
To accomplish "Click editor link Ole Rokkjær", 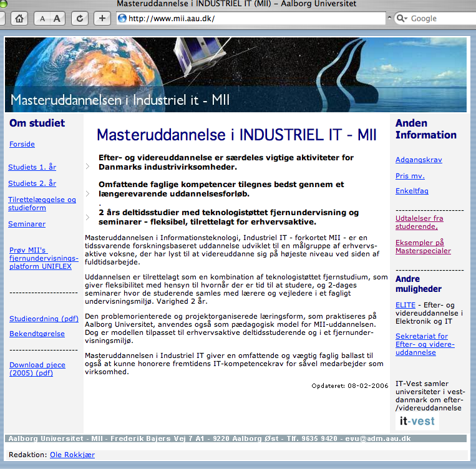I will pos(72,455).
